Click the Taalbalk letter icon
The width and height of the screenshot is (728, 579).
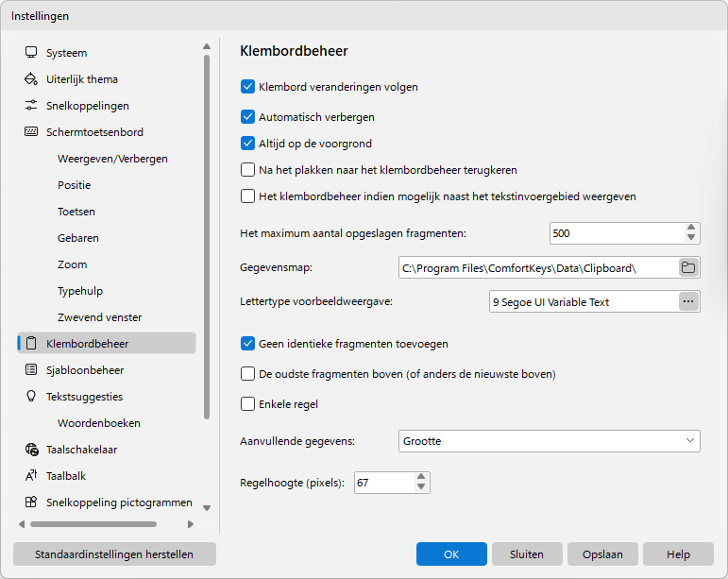coord(31,475)
